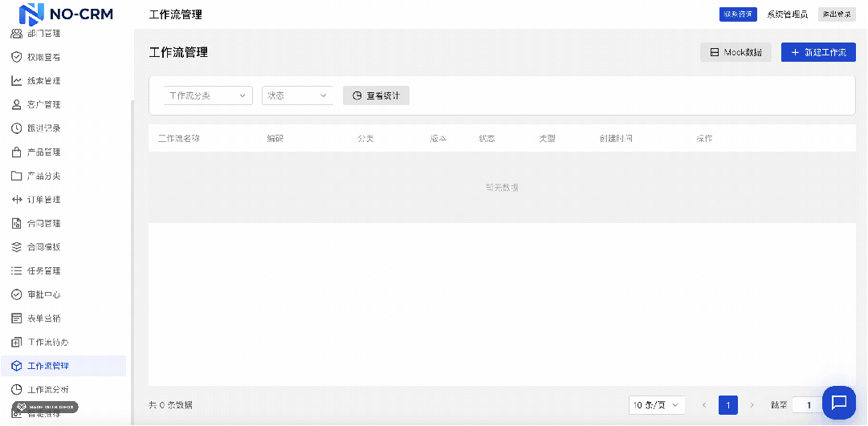The image size is (868, 426).
Task: Click the 工作流名称 column header
Action: pyautogui.click(x=179, y=138)
